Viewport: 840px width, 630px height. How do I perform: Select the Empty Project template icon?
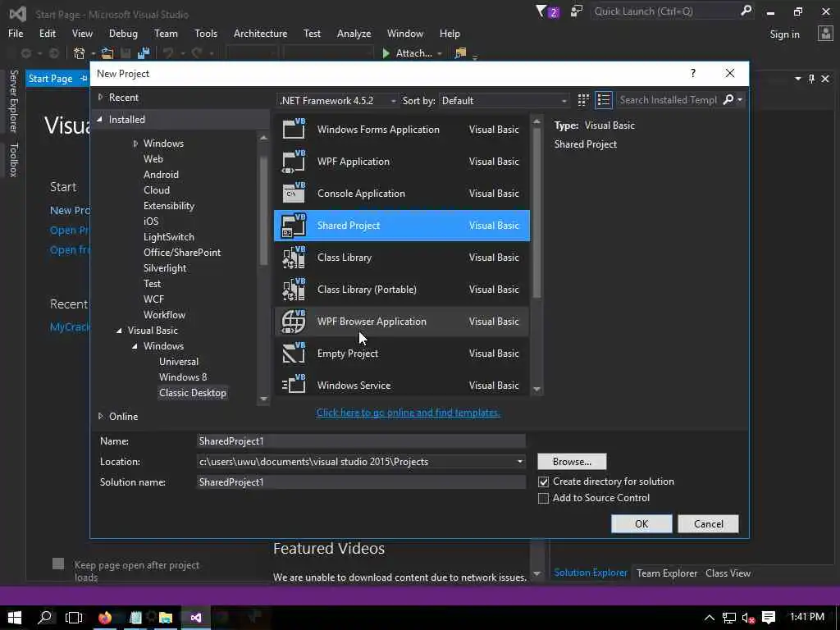click(294, 353)
